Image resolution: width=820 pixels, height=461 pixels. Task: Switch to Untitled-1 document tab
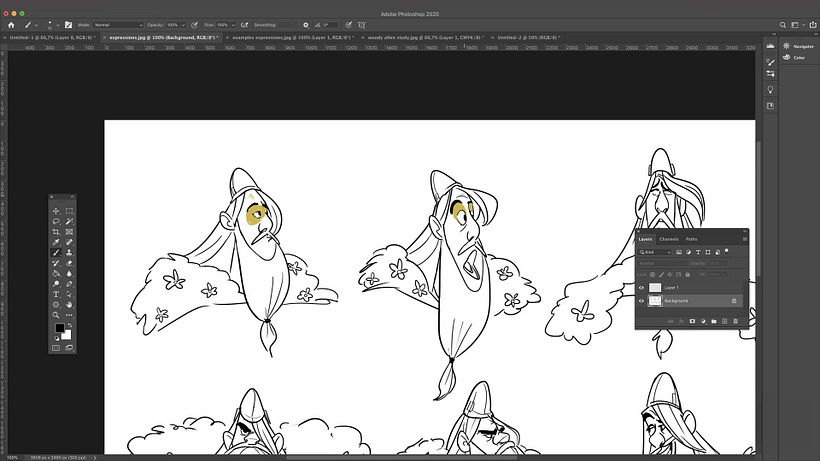click(51, 38)
